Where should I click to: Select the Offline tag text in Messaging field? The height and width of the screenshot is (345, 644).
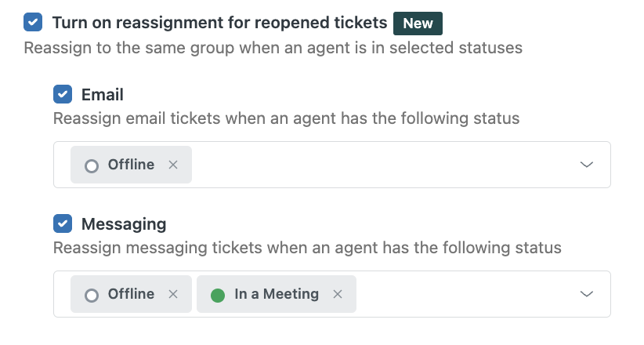131,294
